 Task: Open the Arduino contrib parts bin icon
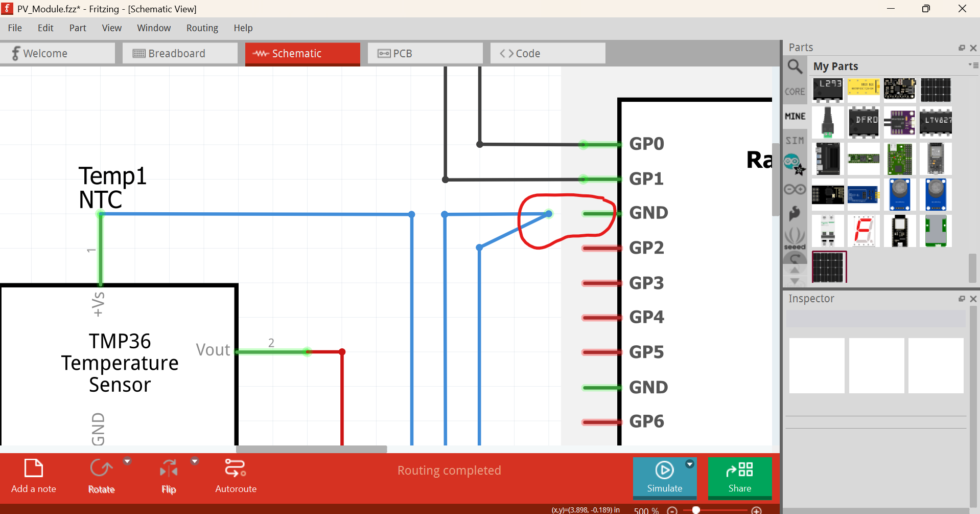pyautogui.click(x=795, y=164)
